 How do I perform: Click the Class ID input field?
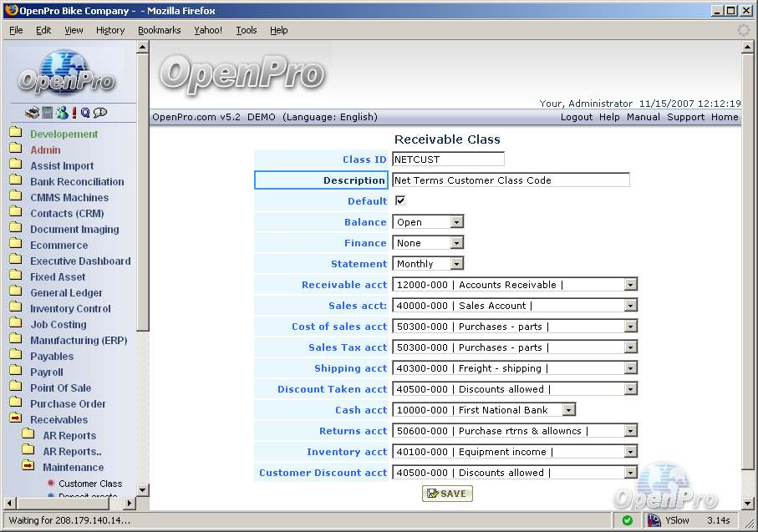448,159
